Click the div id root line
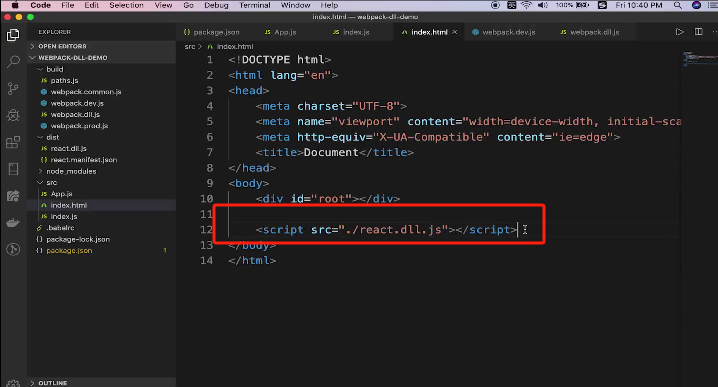The image size is (718, 387). click(x=328, y=199)
